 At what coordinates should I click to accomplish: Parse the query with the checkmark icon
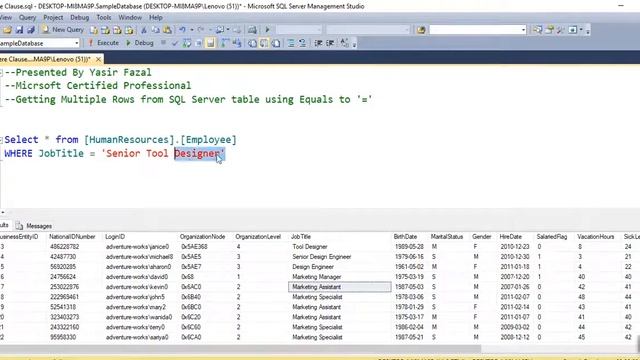point(175,43)
